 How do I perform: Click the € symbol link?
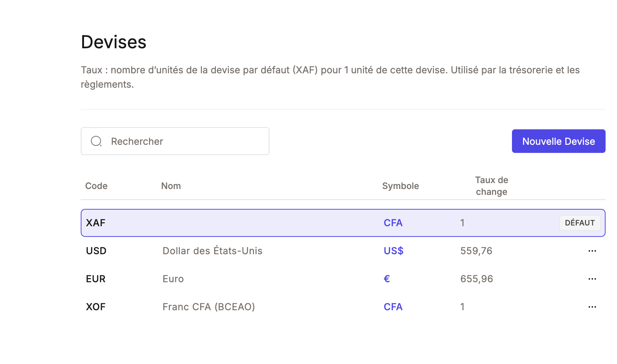tap(387, 279)
